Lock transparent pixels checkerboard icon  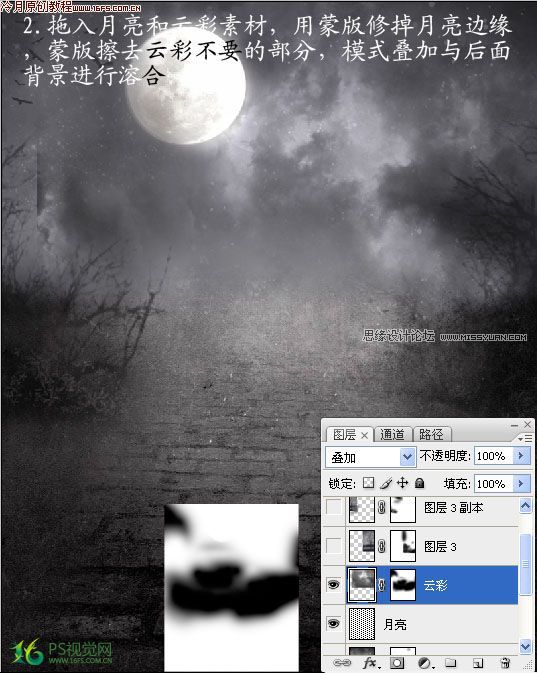(x=368, y=483)
